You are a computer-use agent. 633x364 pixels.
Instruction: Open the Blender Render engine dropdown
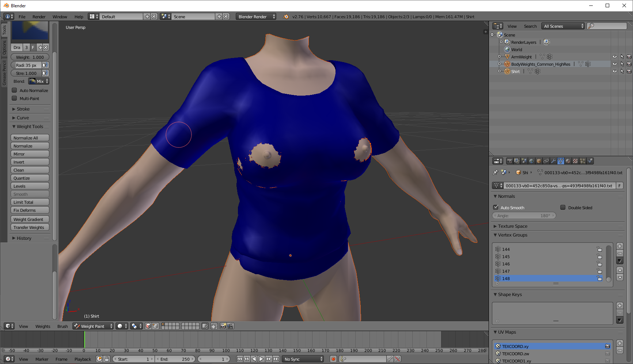(x=256, y=16)
